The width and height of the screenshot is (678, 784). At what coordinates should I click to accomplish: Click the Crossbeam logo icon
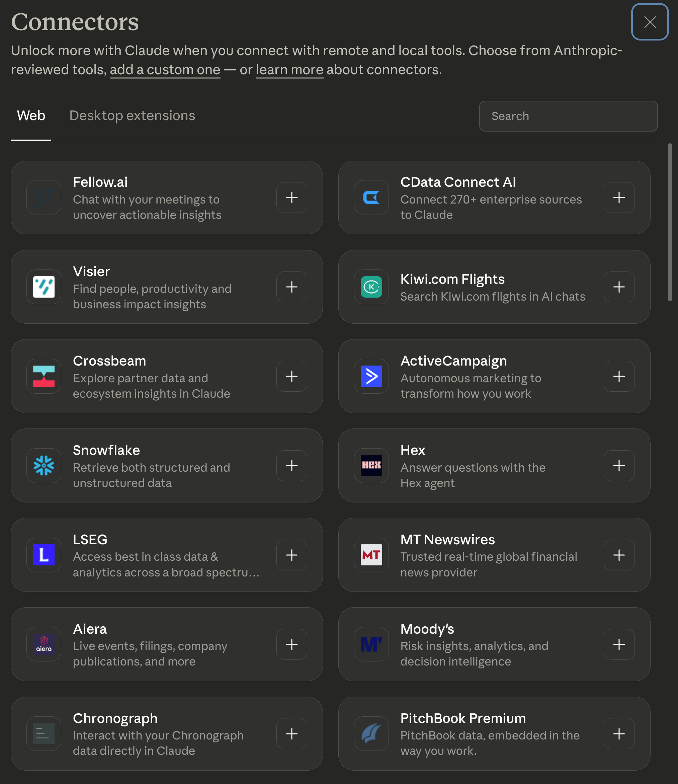coord(44,376)
